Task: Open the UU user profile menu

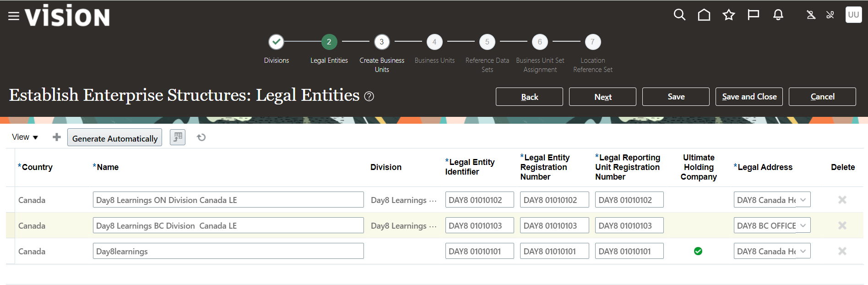Action: pos(853,15)
